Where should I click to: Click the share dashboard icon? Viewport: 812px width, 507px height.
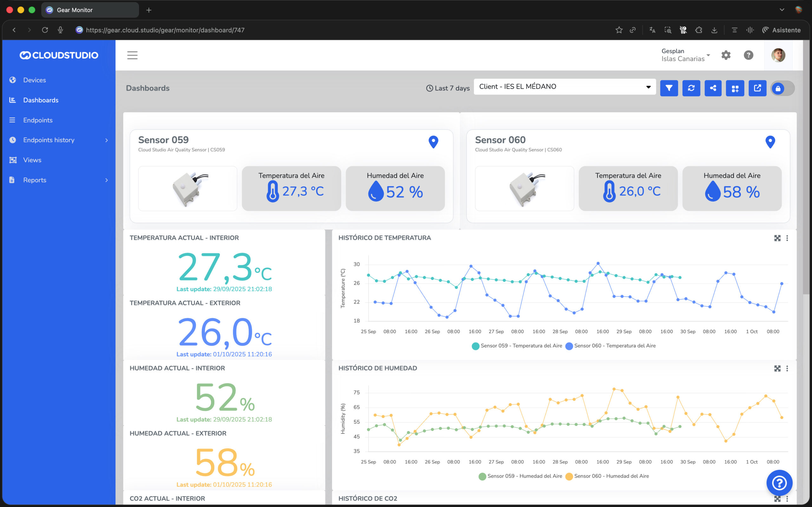coord(713,88)
